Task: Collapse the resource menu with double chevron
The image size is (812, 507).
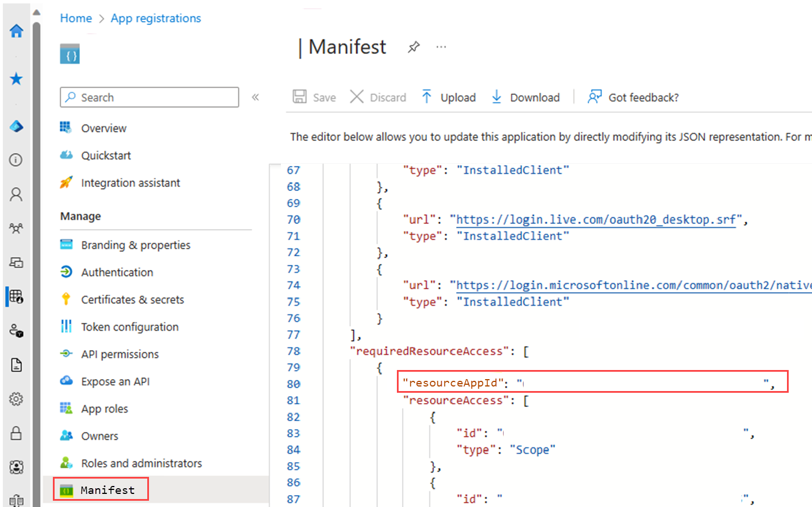Action: pos(255,97)
